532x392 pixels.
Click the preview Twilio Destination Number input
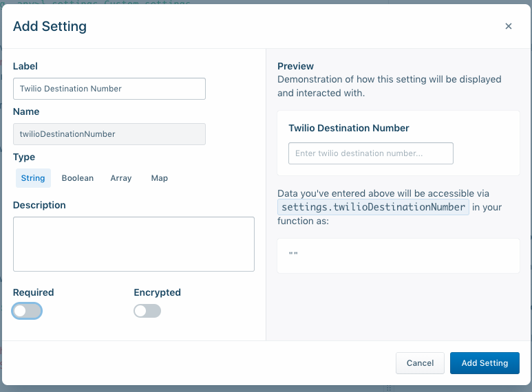pos(371,153)
